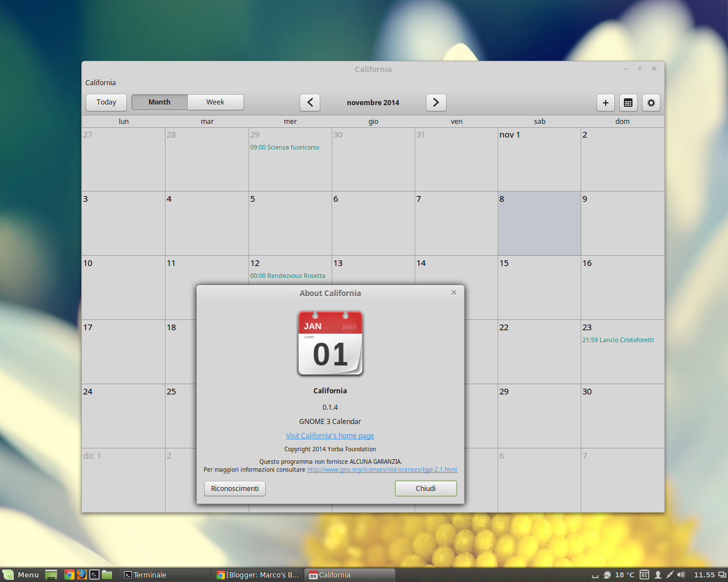Open the user account applet
Screen dimensions: 728x582
click(x=658, y=575)
